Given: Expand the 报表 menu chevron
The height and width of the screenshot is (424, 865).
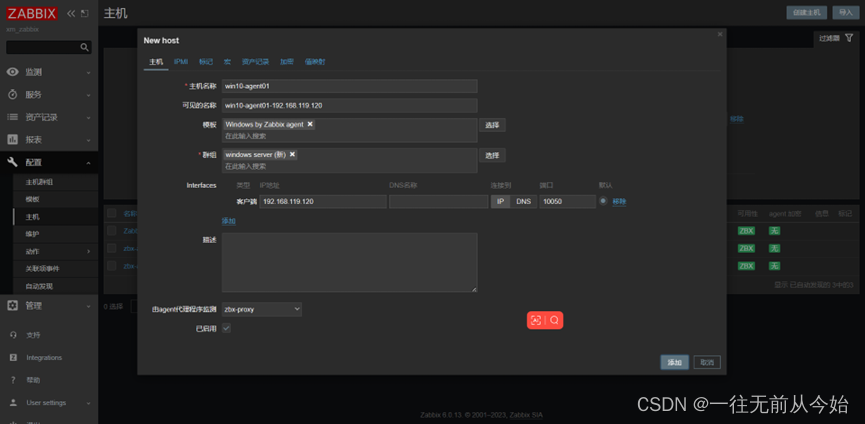Looking at the screenshot, I should pos(88,140).
